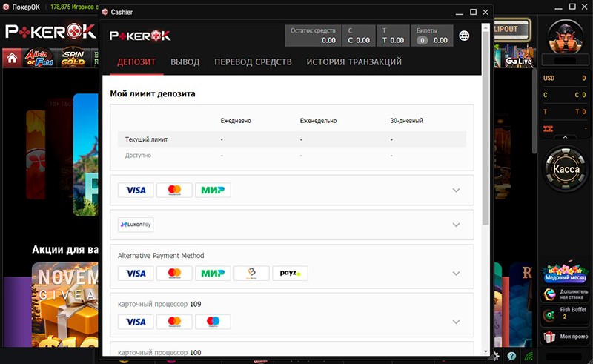593x364 pixels.
Task: Click the November Giveaway promo thumbnail
Action: tap(65, 305)
